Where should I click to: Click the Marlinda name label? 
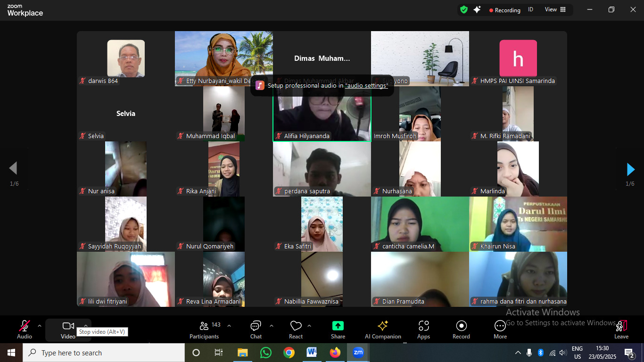click(x=493, y=191)
